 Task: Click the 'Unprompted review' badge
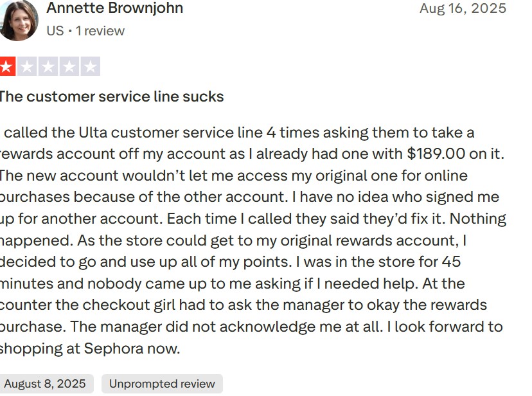[x=162, y=384]
